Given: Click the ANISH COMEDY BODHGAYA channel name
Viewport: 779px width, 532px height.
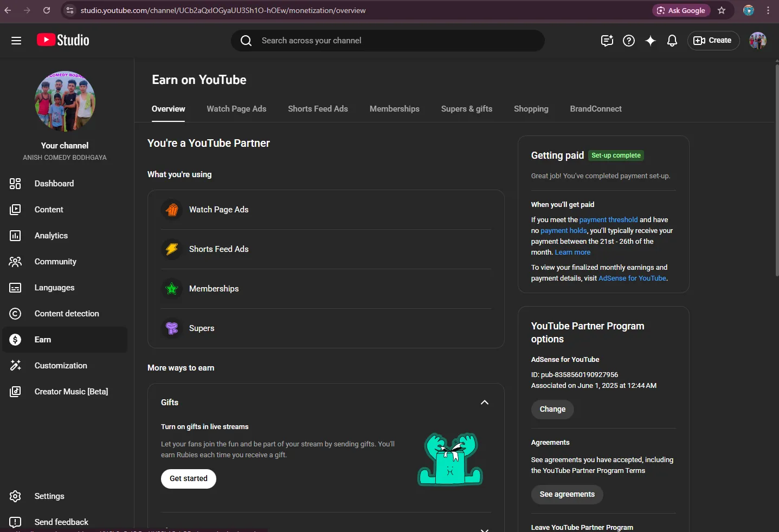Looking at the screenshot, I should pos(65,158).
